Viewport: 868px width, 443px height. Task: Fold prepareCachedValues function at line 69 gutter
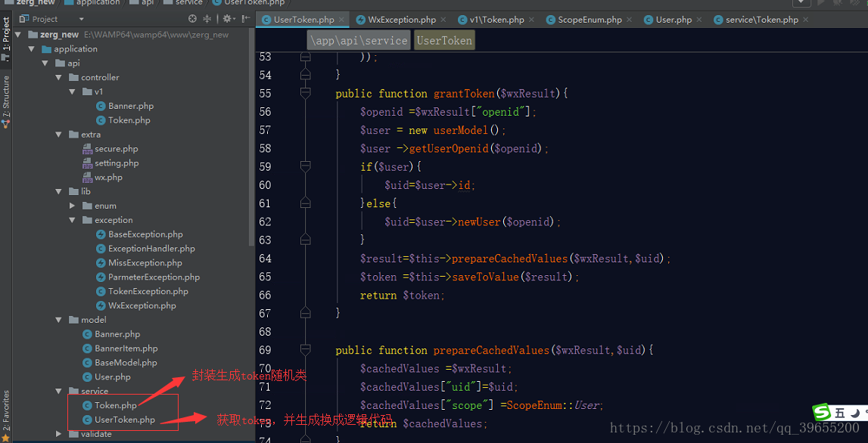[x=306, y=349]
